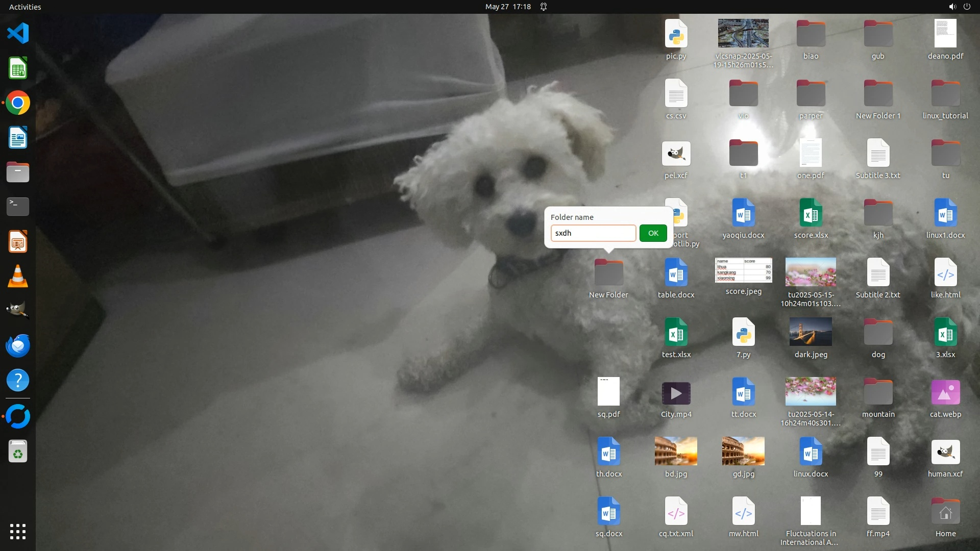Click Show Applications grid icon
Viewport: 980px width, 551px height.
(x=18, y=532)
